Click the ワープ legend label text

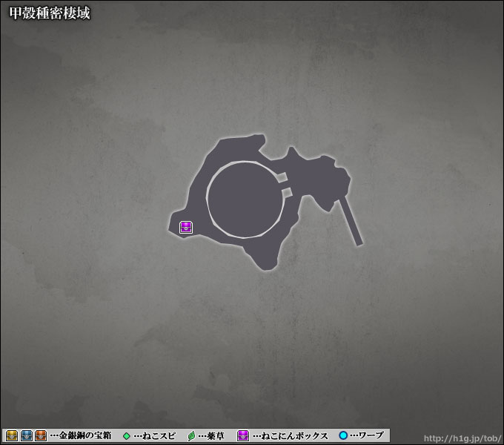[x=370, y=435]
